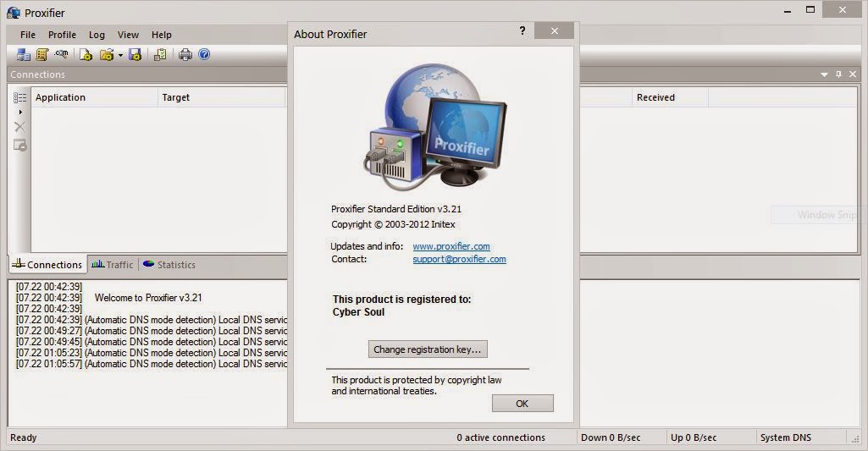Switch to the Traffic tab
868x451 pixels.
click(x=113, y=265)
